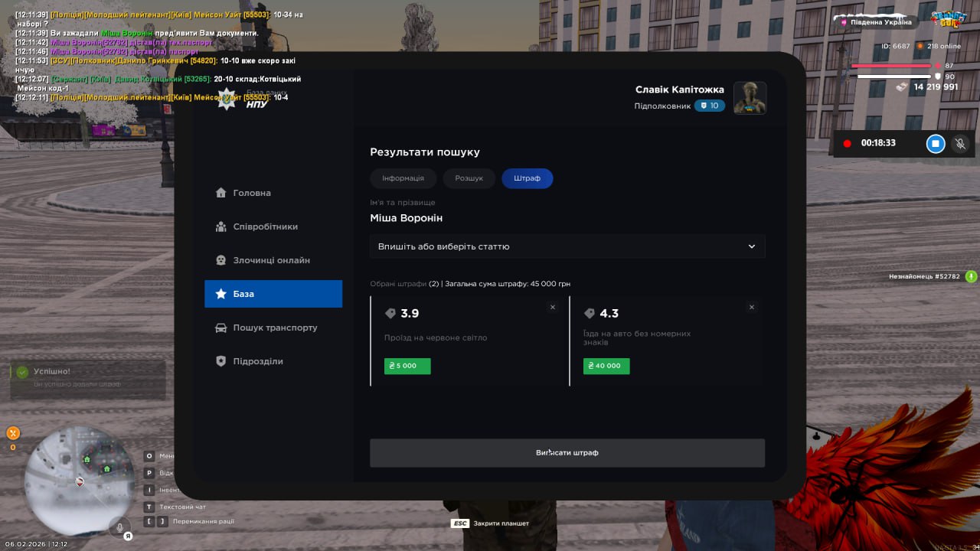This screenshot has height=551, width=980.
Task: Click the Впишіть або виберіть статтю field
Action: tap(567, 246)
